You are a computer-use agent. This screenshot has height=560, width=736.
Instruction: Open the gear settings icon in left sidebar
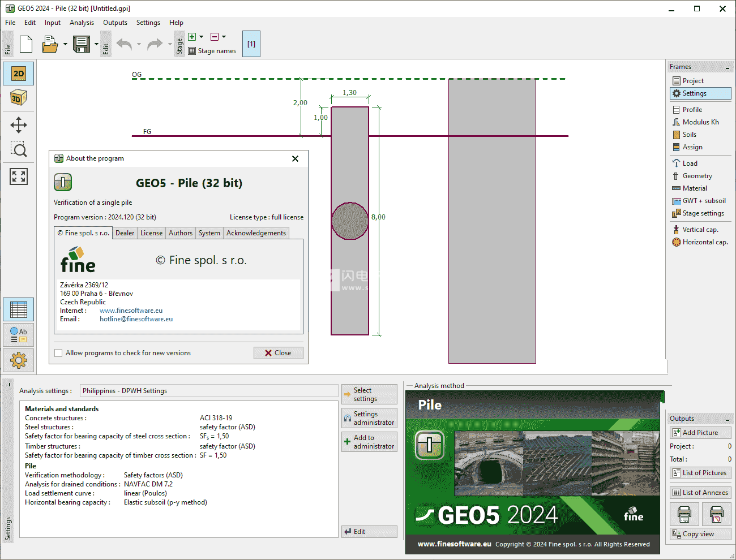pyautogui.click(x=19, y=360)
